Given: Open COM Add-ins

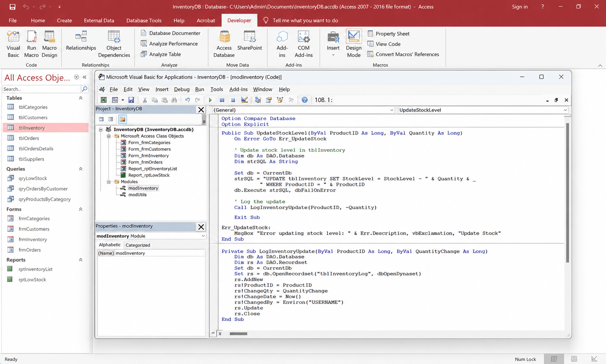Looking at the screenshot, I should pos(304,44).
